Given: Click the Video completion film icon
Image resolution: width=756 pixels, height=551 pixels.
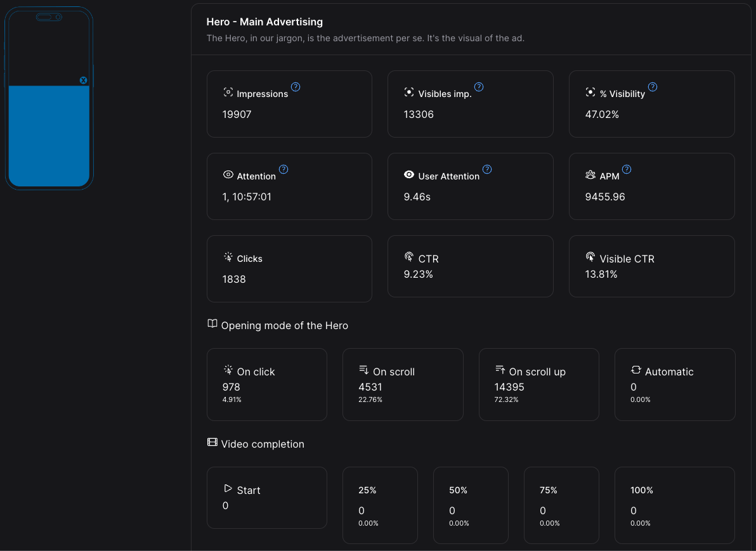Looking at the screenshot, I should pos(212,443).
